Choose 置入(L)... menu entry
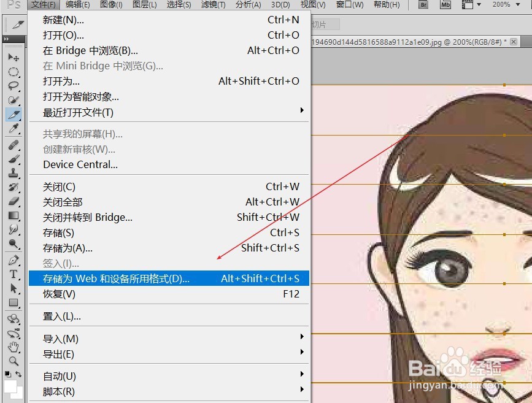The image size is (532, 403). pyautogui.click(x=169, y=317)
